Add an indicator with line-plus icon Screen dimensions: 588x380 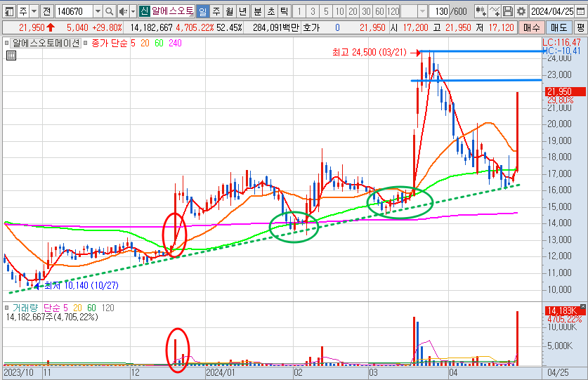pos(495,12)
